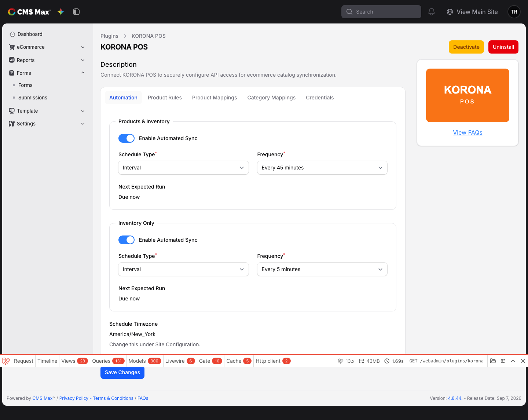This screenshot has height=420, width=528.
Task: Click Save Changes button
Action: click(x=122, y=372)
